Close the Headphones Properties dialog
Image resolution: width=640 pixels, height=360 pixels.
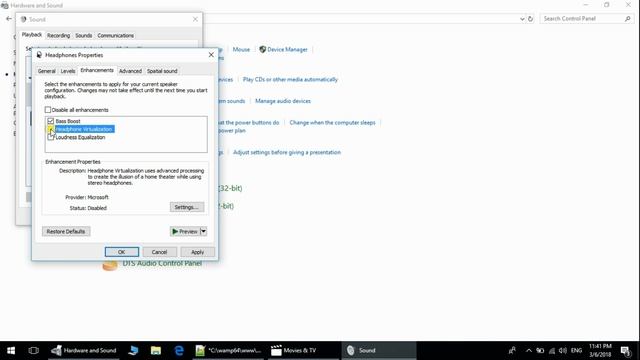coord(211,55)
